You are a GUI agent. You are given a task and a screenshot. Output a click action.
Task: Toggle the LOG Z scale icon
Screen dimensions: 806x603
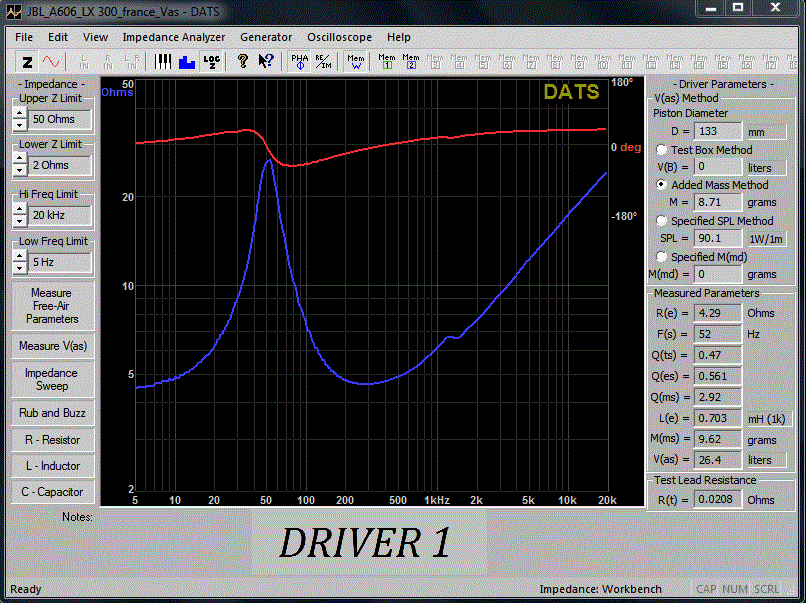211,62
